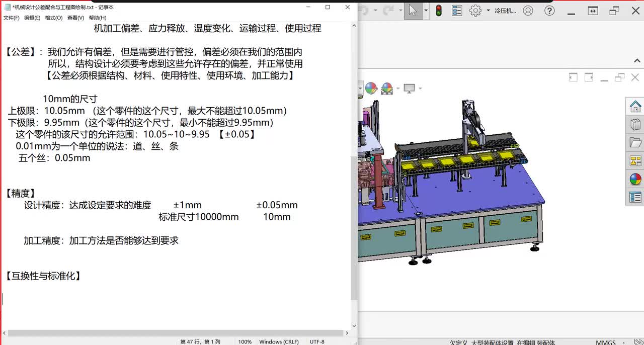The width and height of the screenshot is (644, 345).
Task: Open SolidWorks Resources home tab in task pane
Action: (635, 107)
